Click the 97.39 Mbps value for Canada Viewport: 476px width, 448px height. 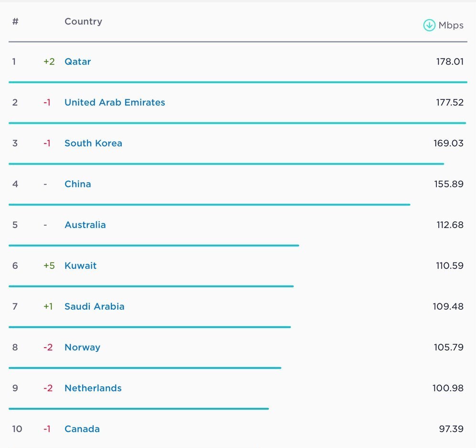(451, 429)
